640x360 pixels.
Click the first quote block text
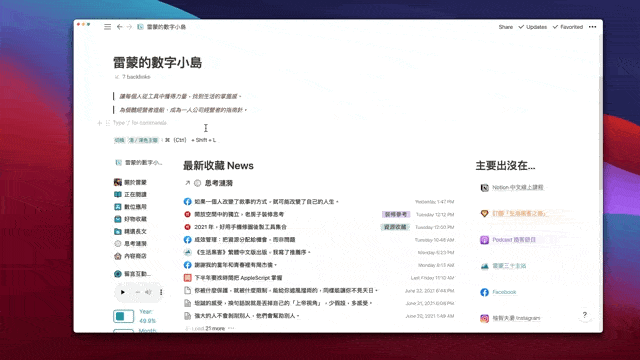(x=180, y=96)
